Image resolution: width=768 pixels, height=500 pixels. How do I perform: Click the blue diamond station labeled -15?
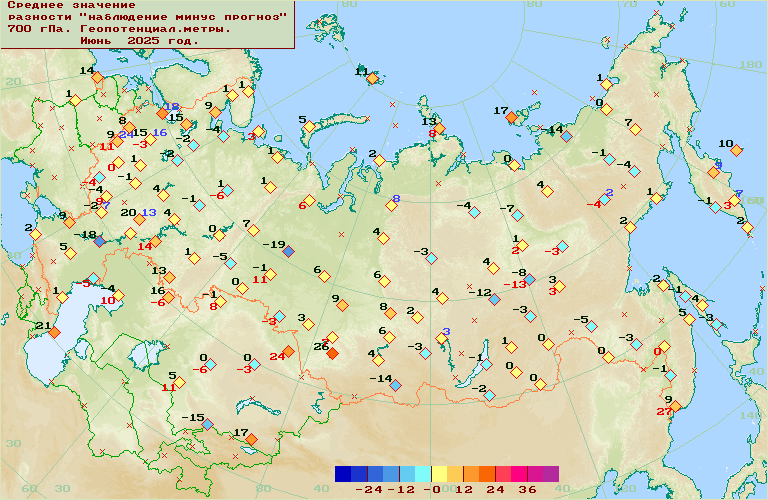point(207,424)
